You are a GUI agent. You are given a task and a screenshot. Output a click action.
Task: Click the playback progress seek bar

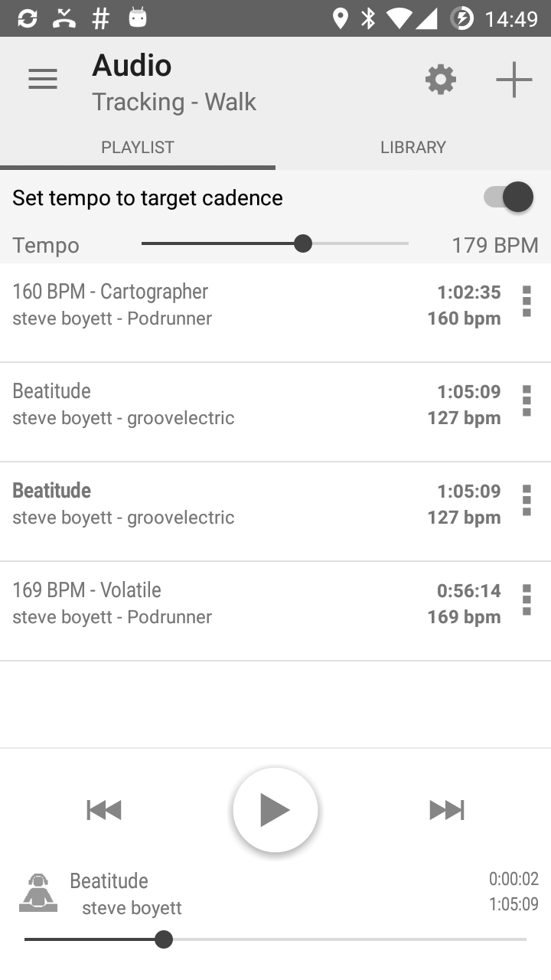tap(275, 939)
